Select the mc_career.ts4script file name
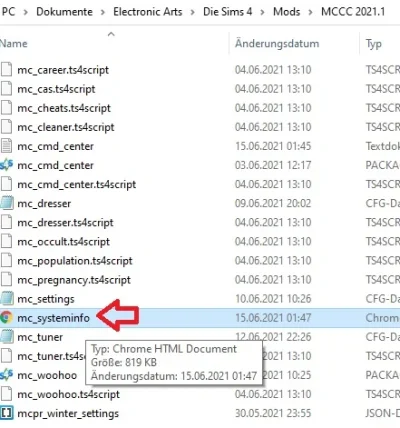 (63, 70)
